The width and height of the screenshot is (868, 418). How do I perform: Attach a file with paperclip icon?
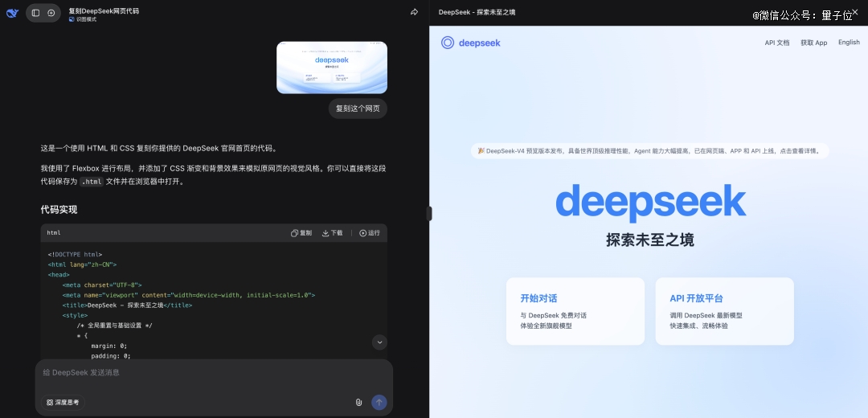tap(358, 402)
